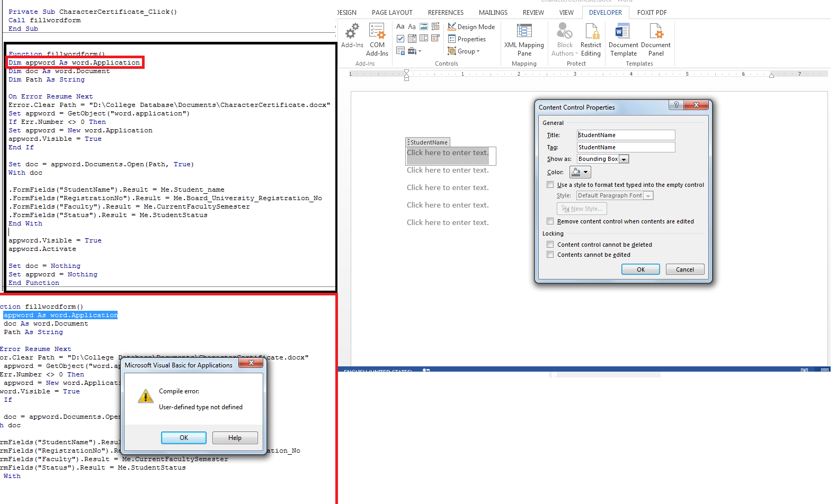Screen dimensions: 837x504
Task: Open the XML Mapping Pane
Action: [x=524, y=40]
